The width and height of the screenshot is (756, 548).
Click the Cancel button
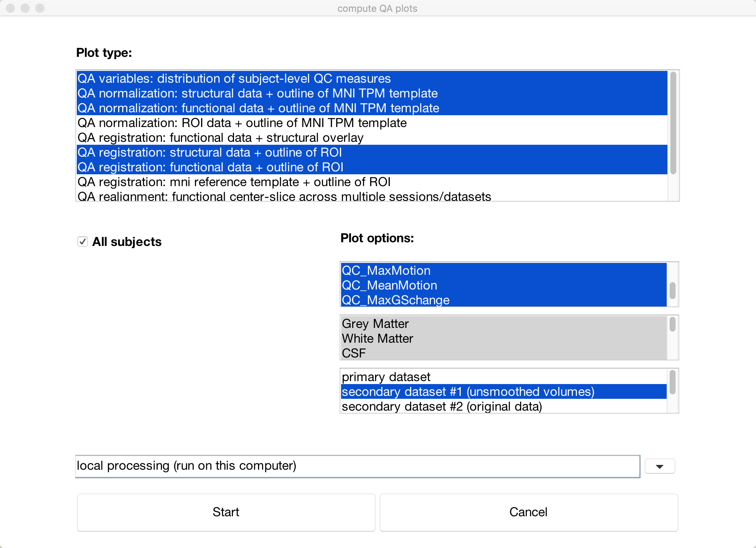point(529,512)
